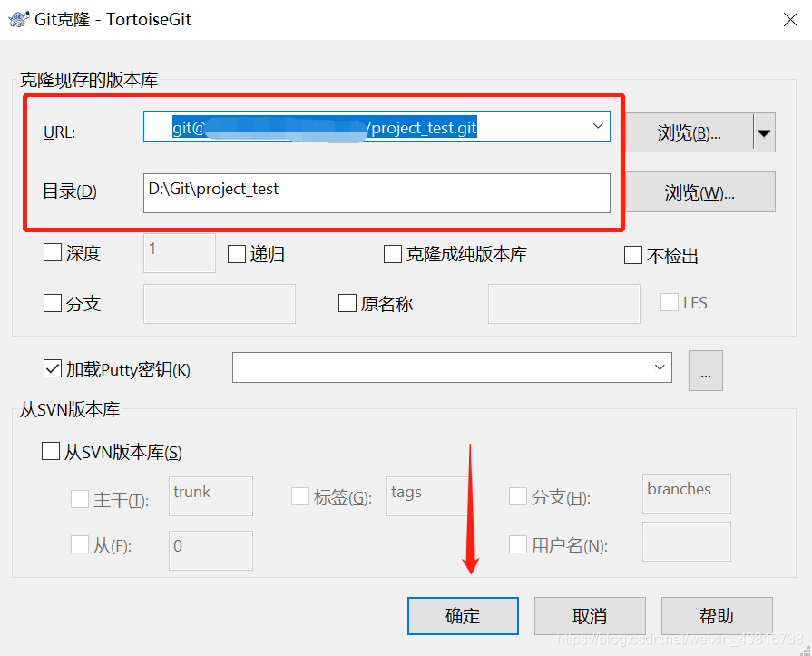Enable the 分支 checkbox
The image size is (812, 656).
click(53, 303)
